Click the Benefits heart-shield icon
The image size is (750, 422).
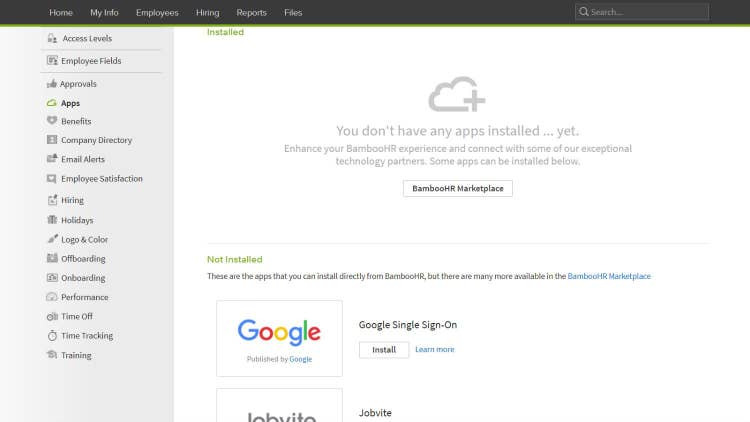52,121
